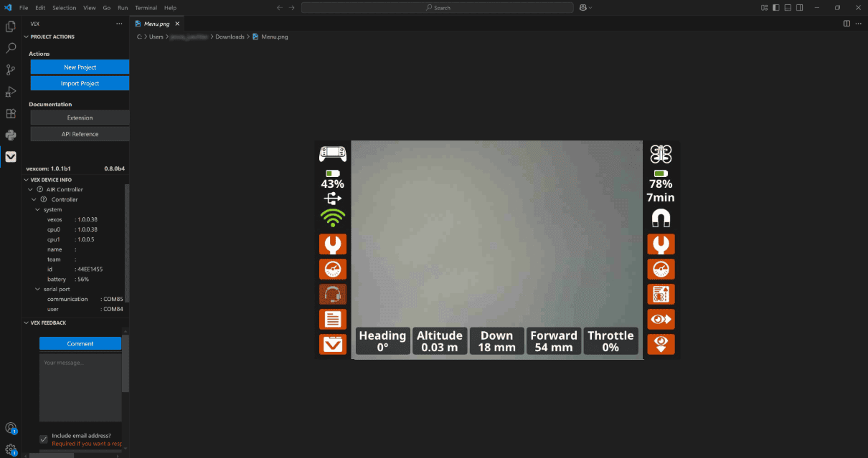Select the VEX extension icon in the Activity Bar
This screenshot has height=458, width=868.
(10, 157)
